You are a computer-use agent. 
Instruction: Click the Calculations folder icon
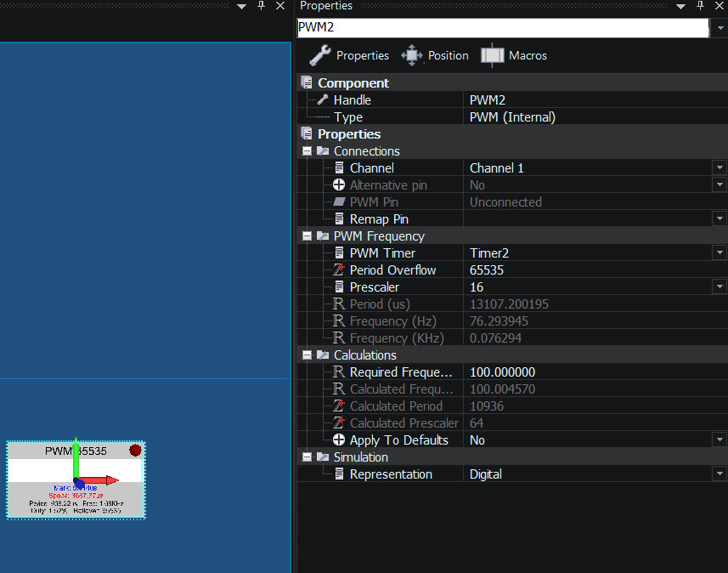[x=323, y=355]
